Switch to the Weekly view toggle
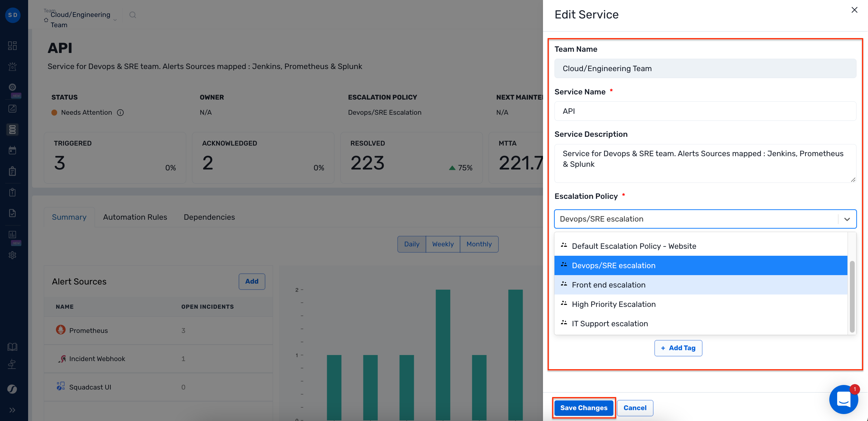 click(x=442, y=244)
